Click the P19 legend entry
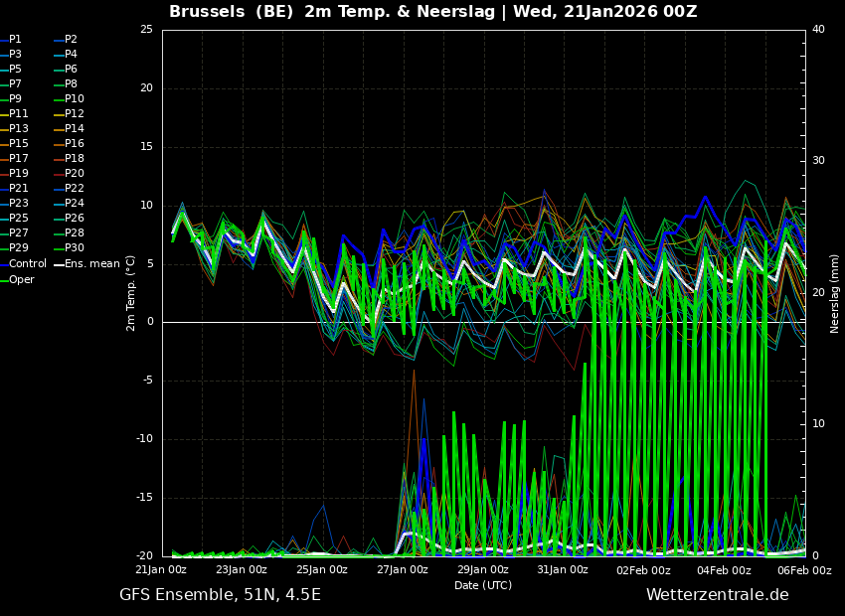This screenshot has height=616, width=845. click(x=18, y=174)
